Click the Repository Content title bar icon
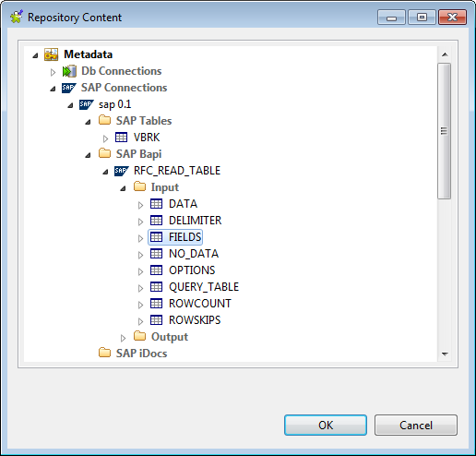 tap(16, 17)
